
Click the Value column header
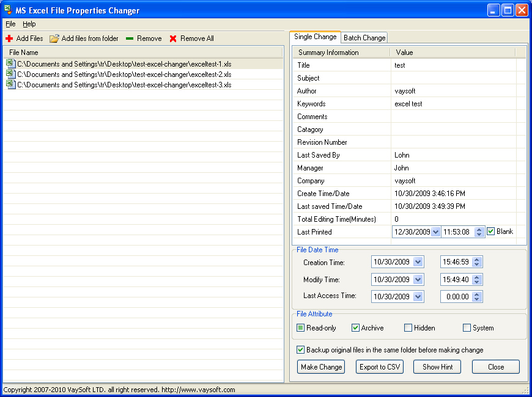point(453,52)
